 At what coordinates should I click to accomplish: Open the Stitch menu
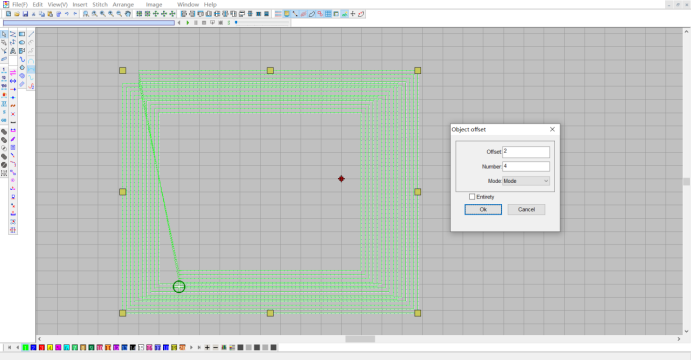tap(100, 4)
